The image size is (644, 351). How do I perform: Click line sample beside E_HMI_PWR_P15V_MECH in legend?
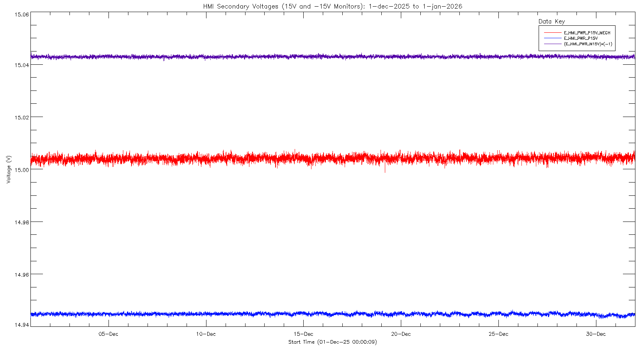tap(552, 33)
